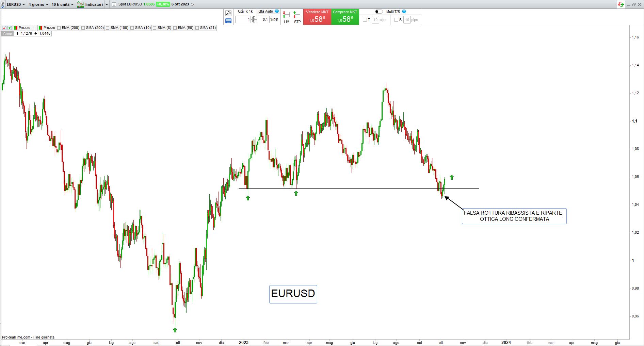The width and height of the screenshot is (644, 346).
Task: Click the red-green trading arrows icon
Action: 621,4
